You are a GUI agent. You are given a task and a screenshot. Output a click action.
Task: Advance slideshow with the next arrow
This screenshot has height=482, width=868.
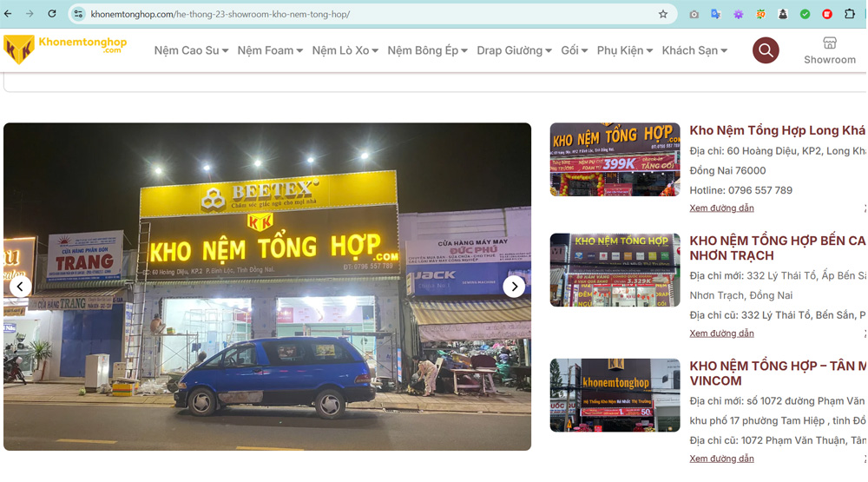tap(514, 287)
